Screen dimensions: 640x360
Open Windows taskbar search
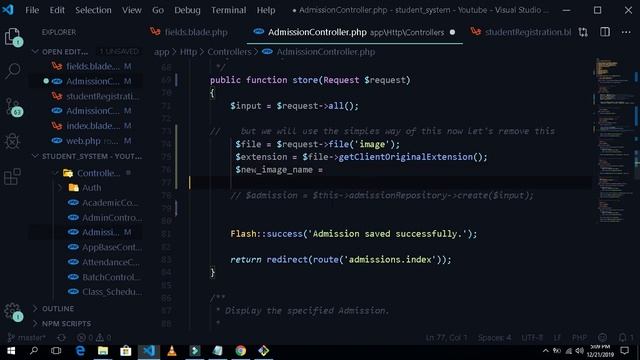pyautogui.click(x=34, y=351)
